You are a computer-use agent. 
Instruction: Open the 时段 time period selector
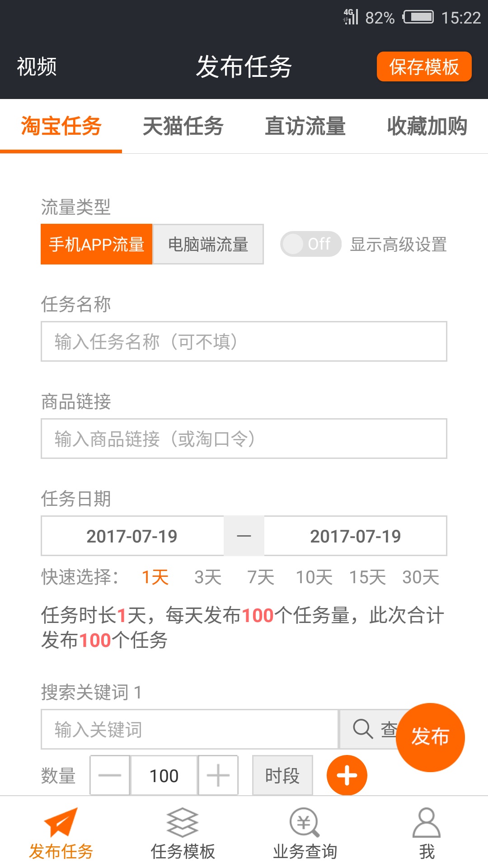282,775
